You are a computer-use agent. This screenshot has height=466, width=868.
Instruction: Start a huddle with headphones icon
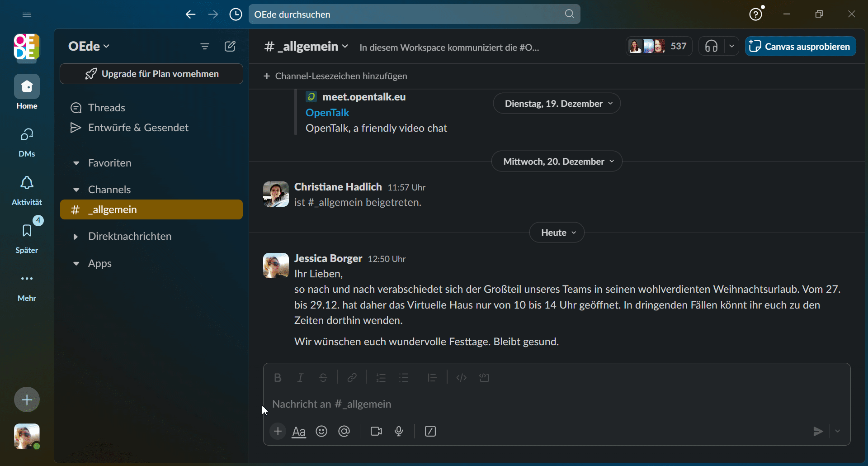tap(711, 46)
